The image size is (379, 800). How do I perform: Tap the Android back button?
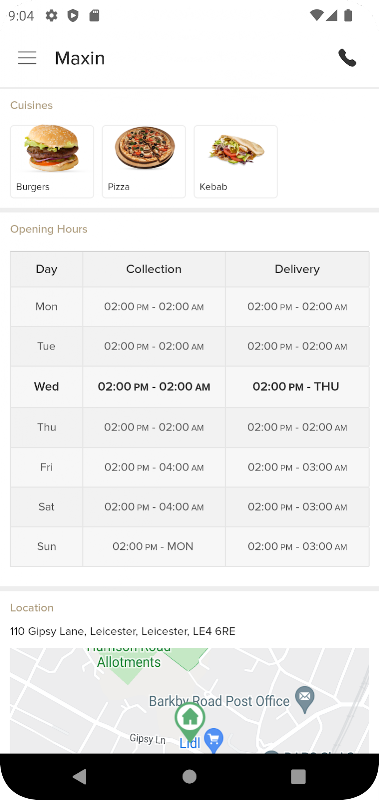pyautogui.click(x=80, y=777)
